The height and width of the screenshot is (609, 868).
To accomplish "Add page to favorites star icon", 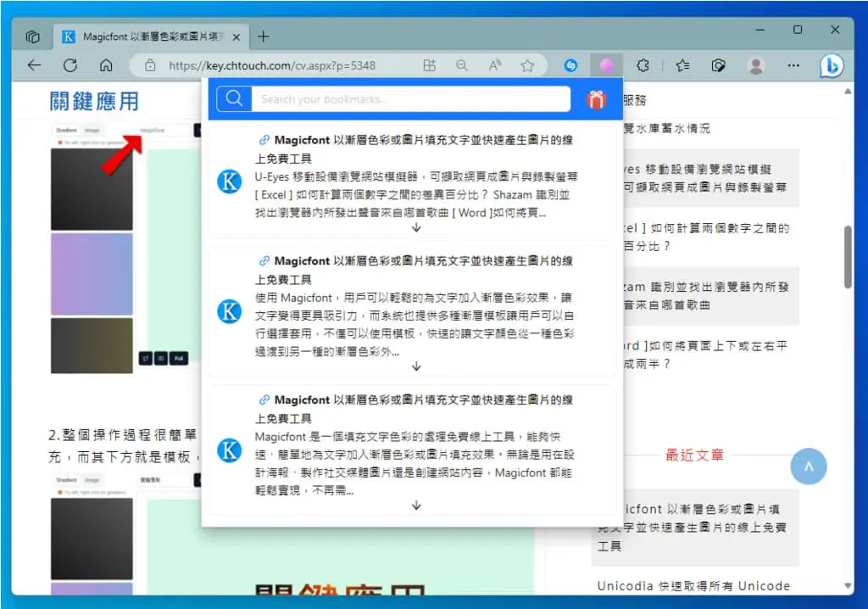I will (527, 65).
